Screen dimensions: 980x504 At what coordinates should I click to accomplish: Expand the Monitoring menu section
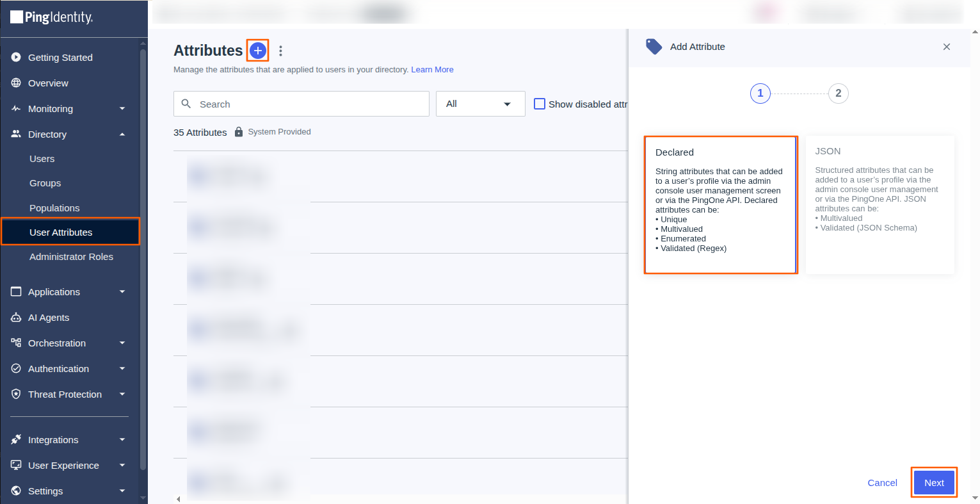click(122, 109)
